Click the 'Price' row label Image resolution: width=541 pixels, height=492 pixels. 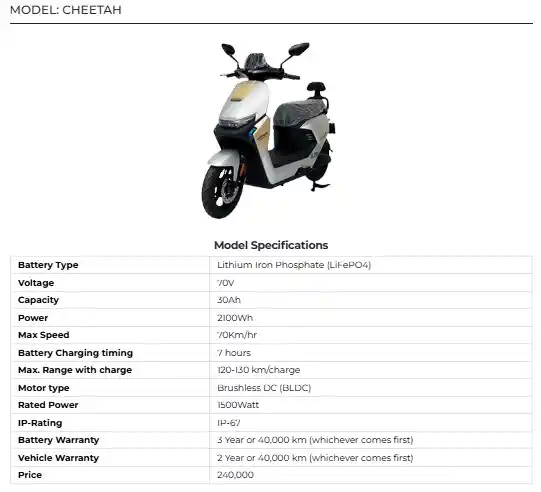[30, 475]
